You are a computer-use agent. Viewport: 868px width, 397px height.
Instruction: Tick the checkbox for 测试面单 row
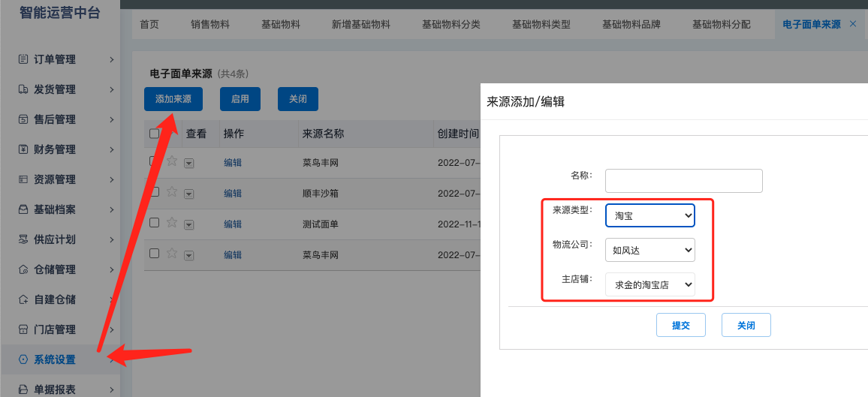click(x=155, y=222)
